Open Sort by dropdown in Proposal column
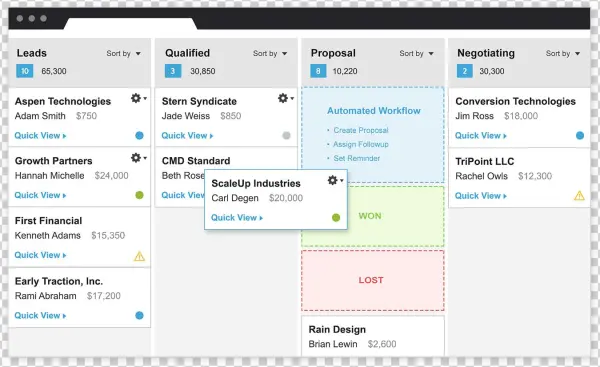Viewport: 600px width, 367px height. tap(416, 54)
